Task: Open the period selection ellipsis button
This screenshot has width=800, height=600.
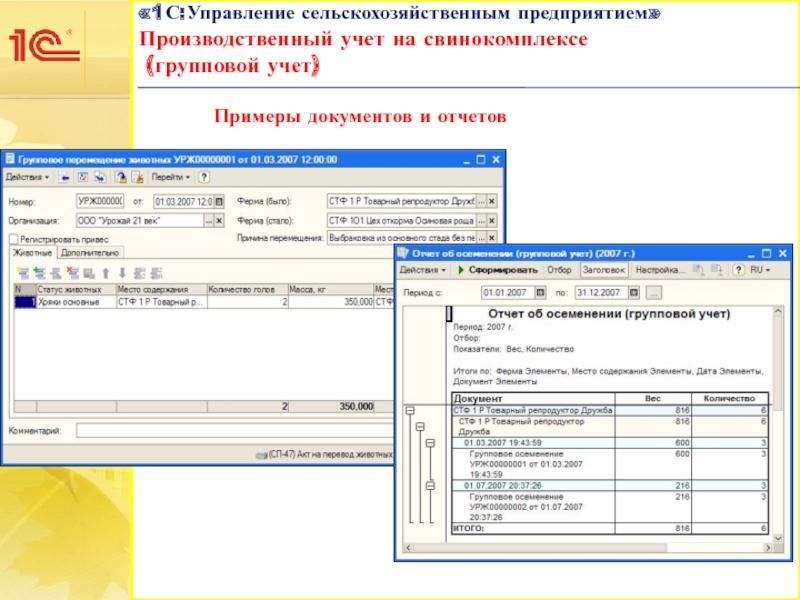Action: coord(654,293)
